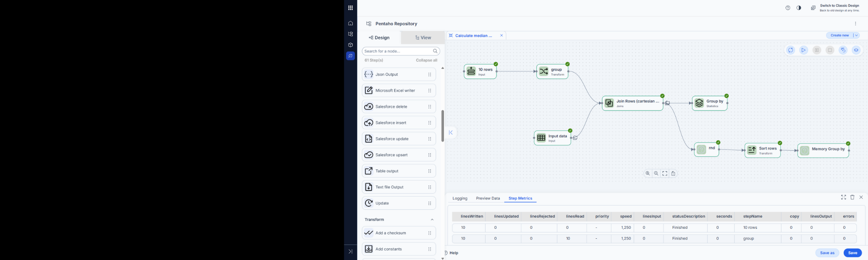Screen dimensions: 868x260
Task: Open the apps grid icon
Action: tap(350, 8)
